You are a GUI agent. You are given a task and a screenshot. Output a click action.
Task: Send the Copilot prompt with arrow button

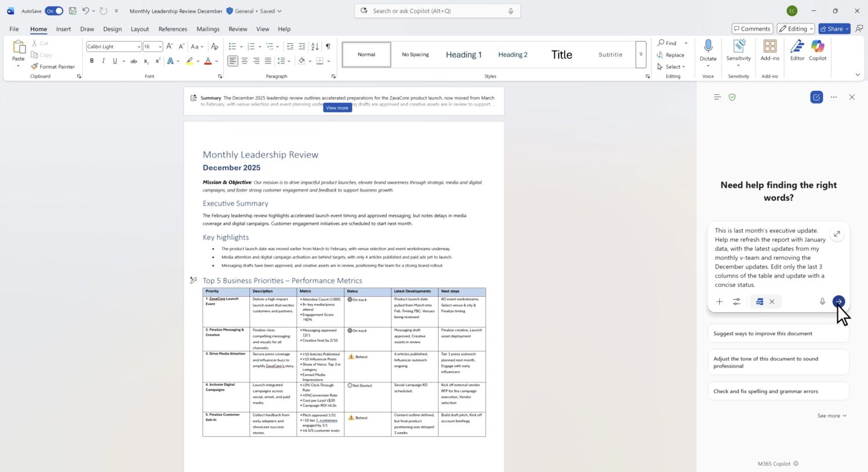838,301
